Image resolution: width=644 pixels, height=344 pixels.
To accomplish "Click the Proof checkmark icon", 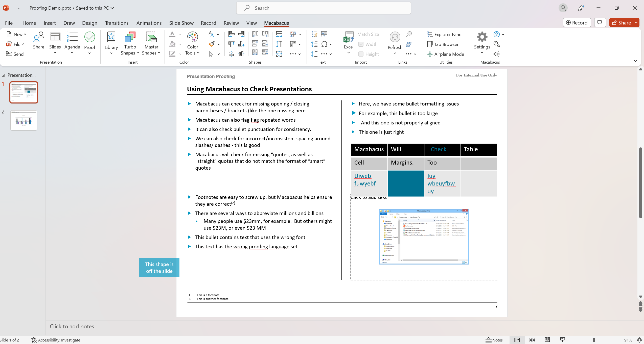I will click(89, 37).
